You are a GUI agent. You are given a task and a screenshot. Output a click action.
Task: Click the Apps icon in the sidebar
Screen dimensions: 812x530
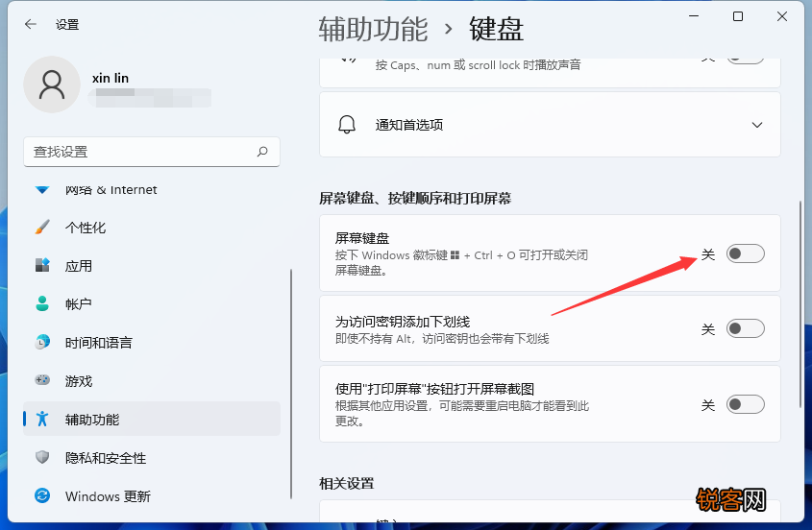click(x=42, y=266)
